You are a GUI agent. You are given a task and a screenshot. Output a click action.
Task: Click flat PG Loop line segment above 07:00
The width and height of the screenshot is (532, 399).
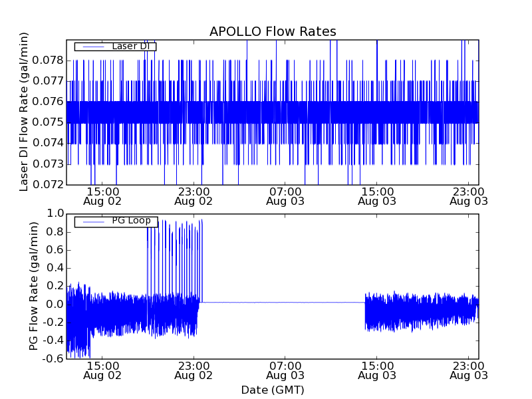[x=285, y=303]
